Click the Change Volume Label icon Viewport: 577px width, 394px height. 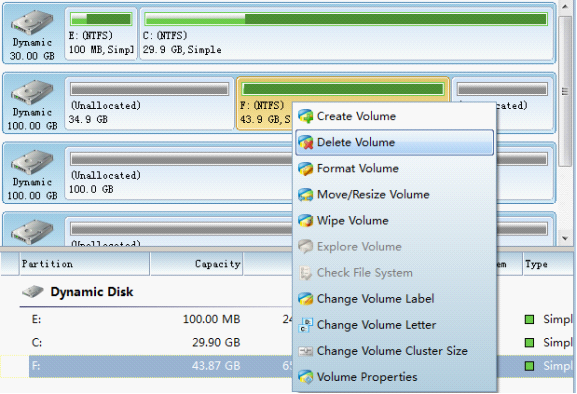click(x=305, y=299)
